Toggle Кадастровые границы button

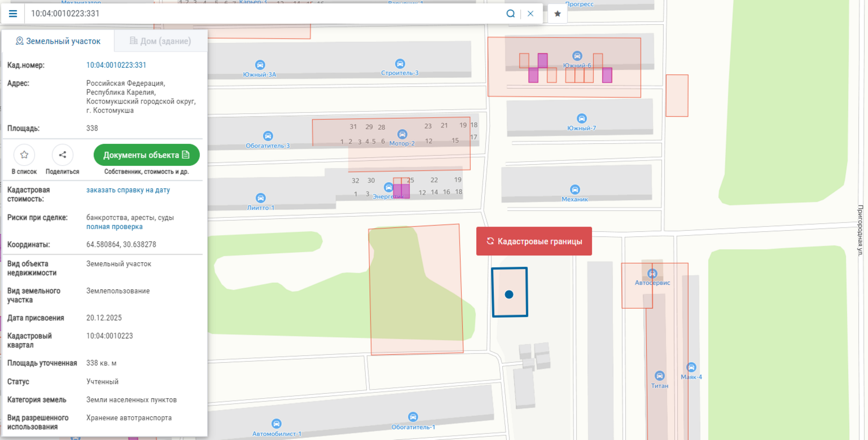(534, 241)
